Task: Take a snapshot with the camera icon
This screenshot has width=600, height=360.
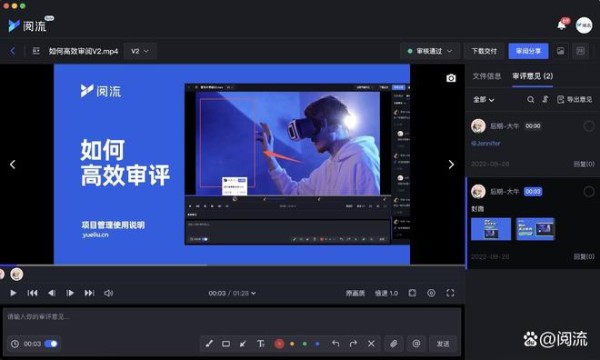Action: pos(451,78)
